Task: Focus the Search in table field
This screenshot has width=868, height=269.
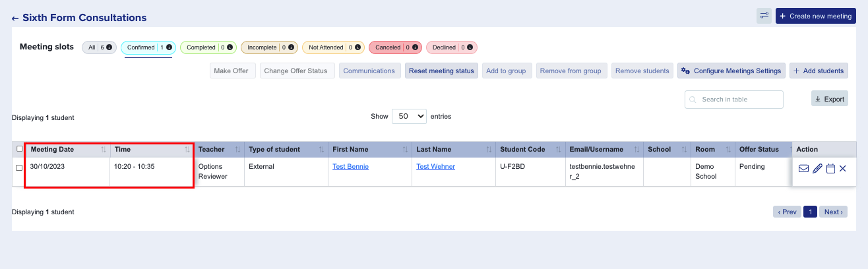Action: (734, 100)
